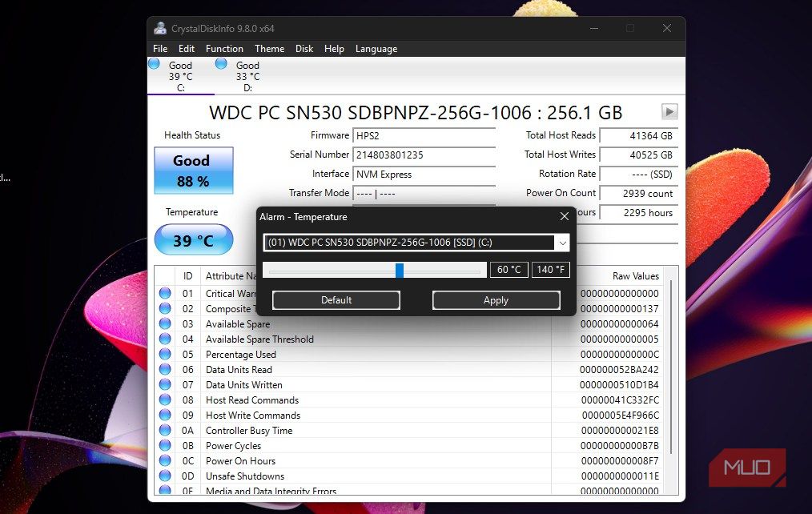The width and height of the screenshot is (812, 514).
Task: Click status orb of Controller Busy Time row
Action: click(x=165, y=430)
